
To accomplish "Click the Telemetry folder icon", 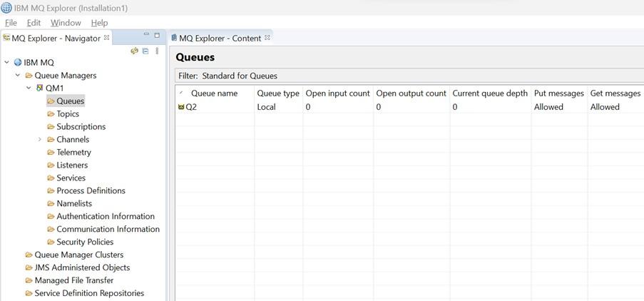I will coord(51,153).
